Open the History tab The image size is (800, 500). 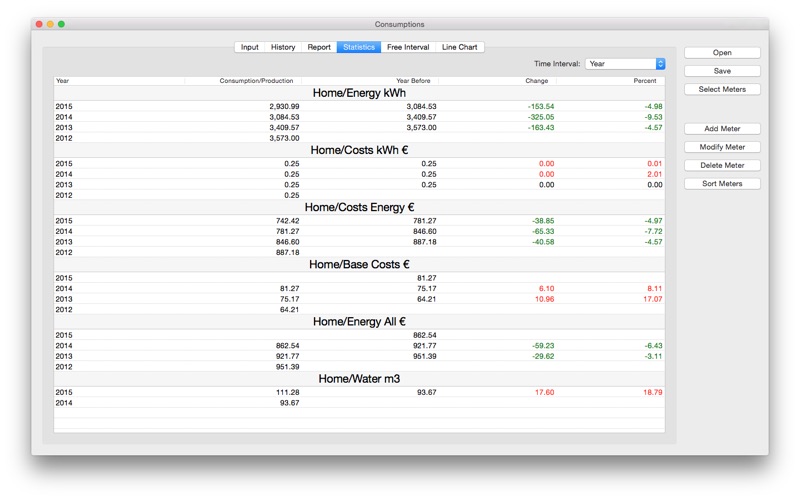coord(283,47)
